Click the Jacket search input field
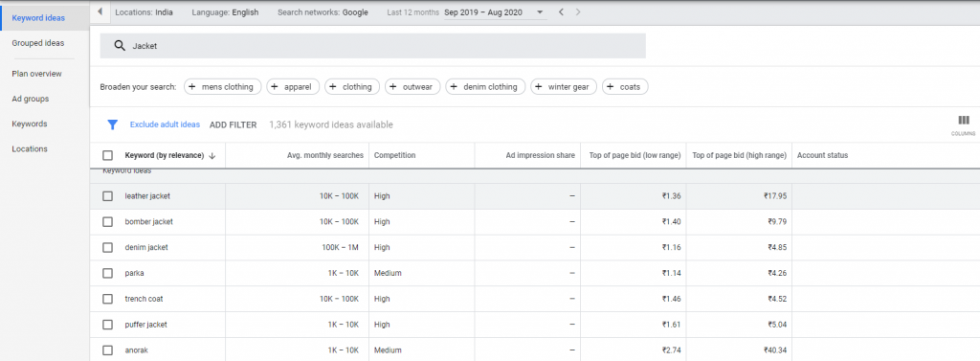Image resolution: width=980 pixels, height=361 pixels. point(373,46)
